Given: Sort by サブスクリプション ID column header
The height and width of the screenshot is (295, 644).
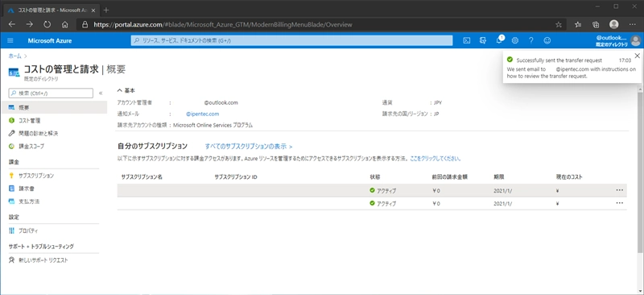Looking at the screenshot, I should point(236,177).
